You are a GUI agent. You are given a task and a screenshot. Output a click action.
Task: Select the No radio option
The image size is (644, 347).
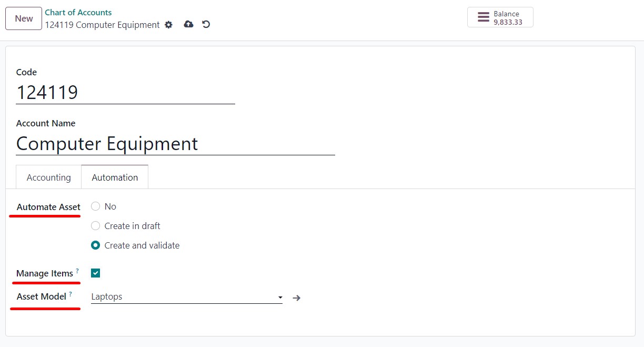(95, 206)
